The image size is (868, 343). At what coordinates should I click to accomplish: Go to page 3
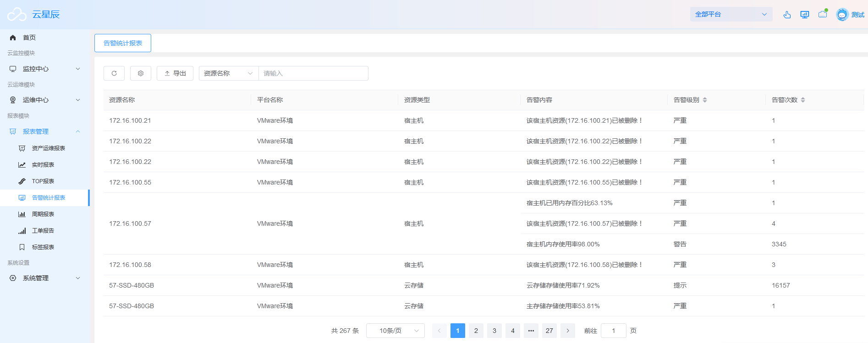click(494, 331)
